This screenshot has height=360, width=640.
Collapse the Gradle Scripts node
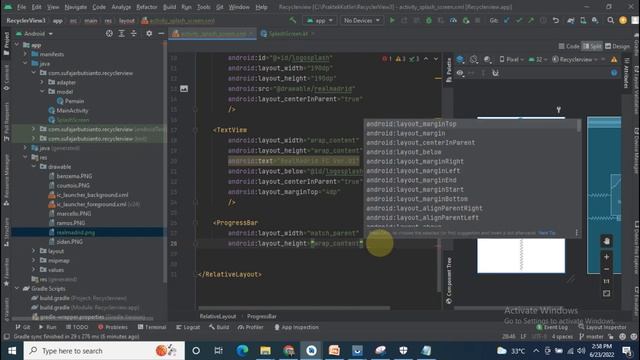[17, 289]
